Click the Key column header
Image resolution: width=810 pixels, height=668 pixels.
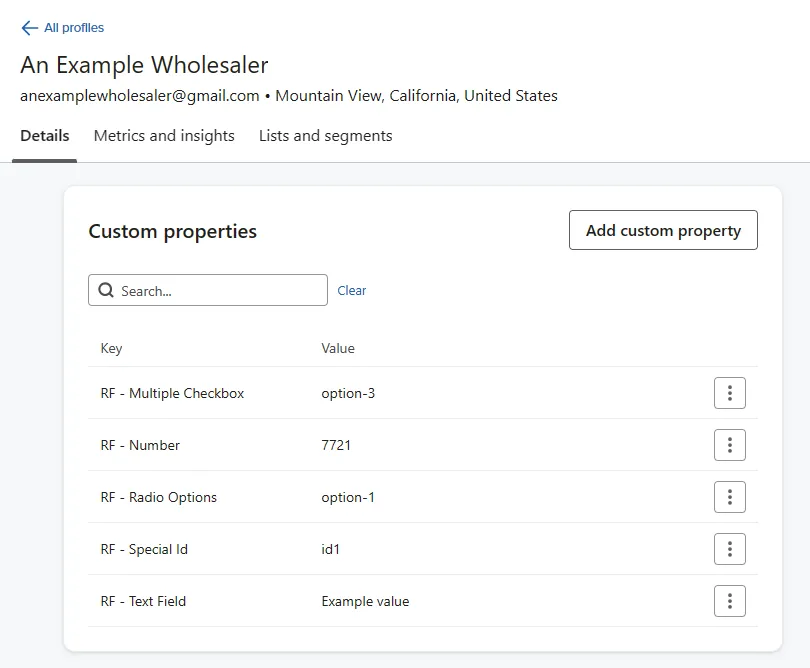(x=111, y=348)
